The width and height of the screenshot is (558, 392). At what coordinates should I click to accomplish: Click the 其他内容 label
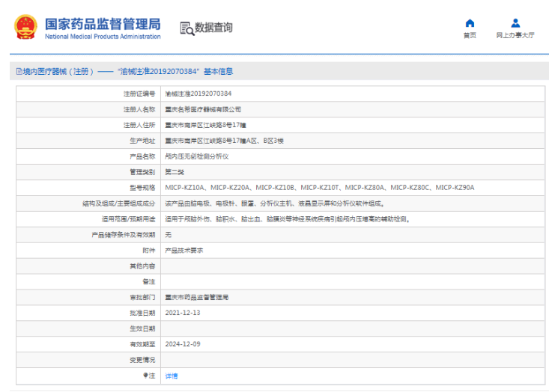(x=142, y=266)
